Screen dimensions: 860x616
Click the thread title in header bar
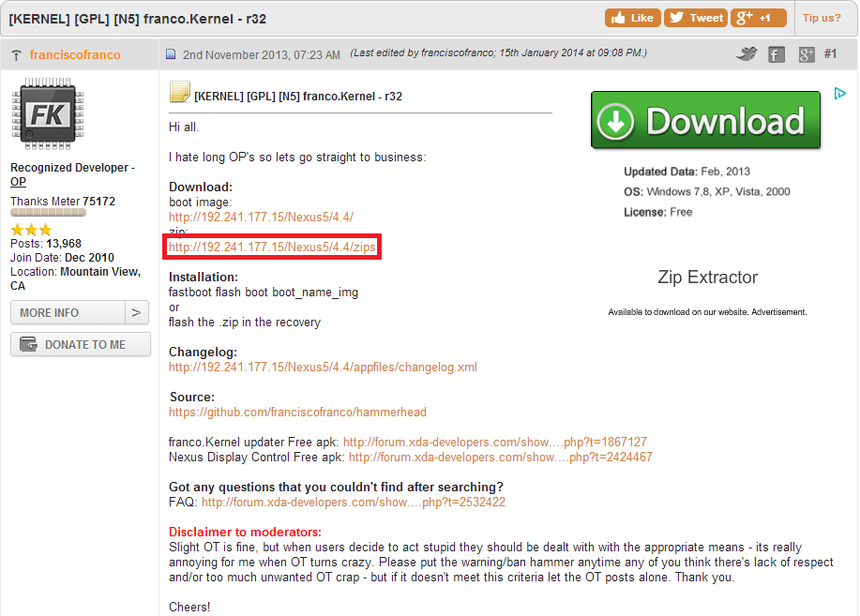coord(138,19)
